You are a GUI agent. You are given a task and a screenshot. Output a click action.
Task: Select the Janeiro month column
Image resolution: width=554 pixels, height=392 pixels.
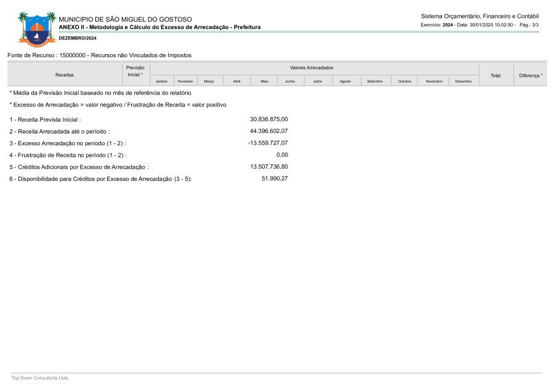(161, 81)
